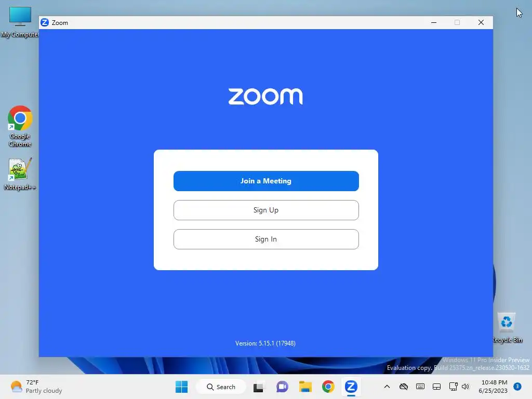
Task: Open the touch keyboard tray icon
Action: click(420, 387)
